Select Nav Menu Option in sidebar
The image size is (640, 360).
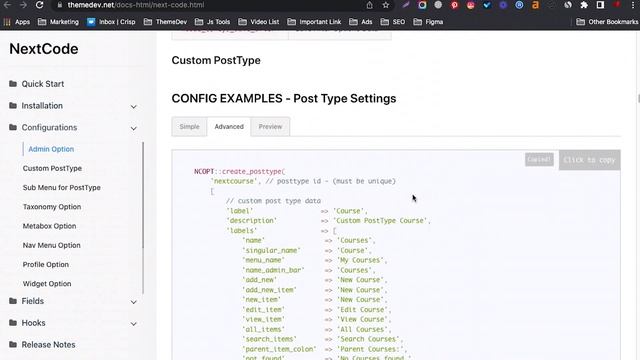click(x=51, y=245)
